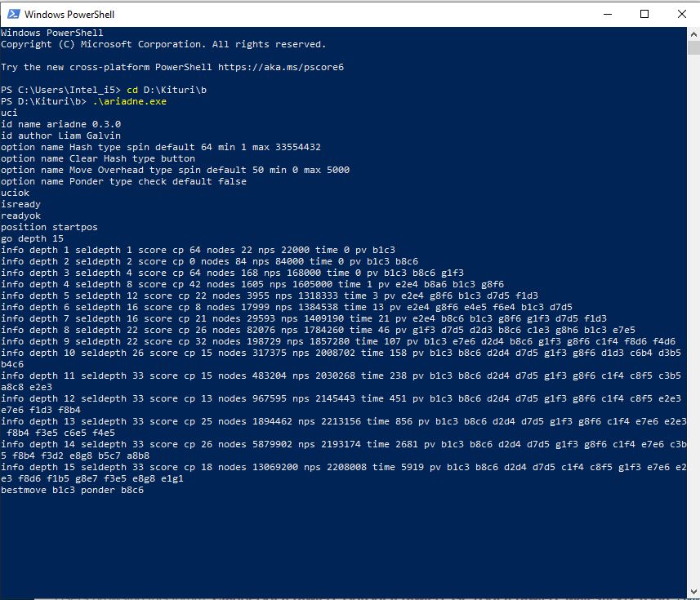Click the scrollbar down arrow

693,592
